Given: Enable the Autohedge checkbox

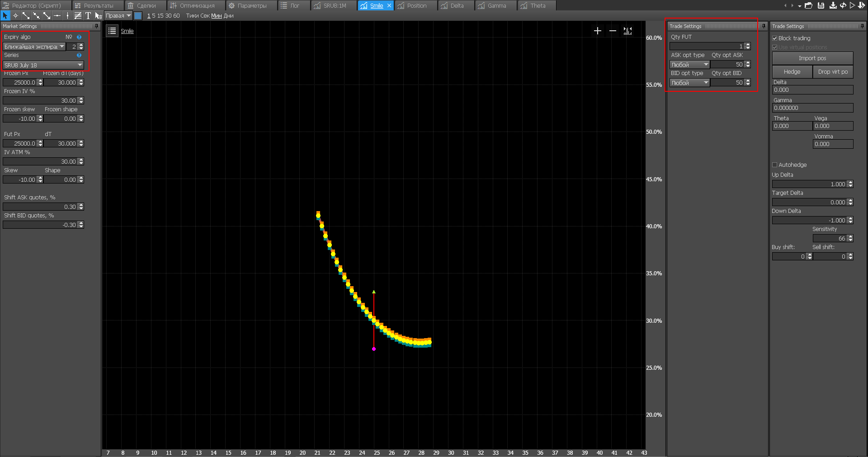Looking at the screenshot, I should [775, 165].
